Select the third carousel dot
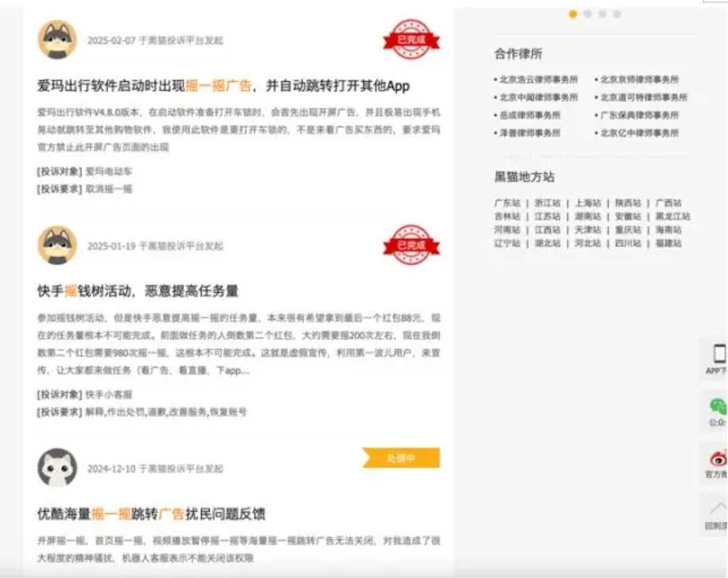Viewport: 728px width, 578px height. click(602, 14)
